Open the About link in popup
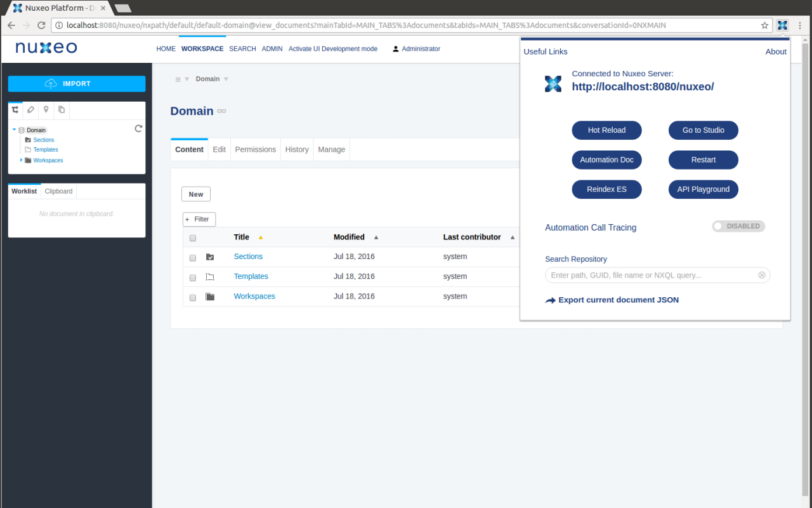This screenshot has width=812, height=508. click(776, 51)
